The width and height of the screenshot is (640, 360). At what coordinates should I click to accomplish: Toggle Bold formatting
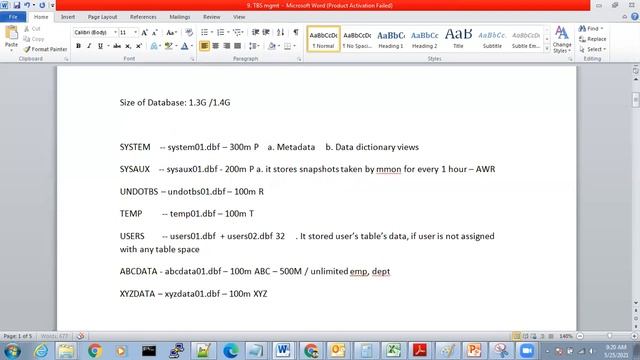click(x=78, y=46)
